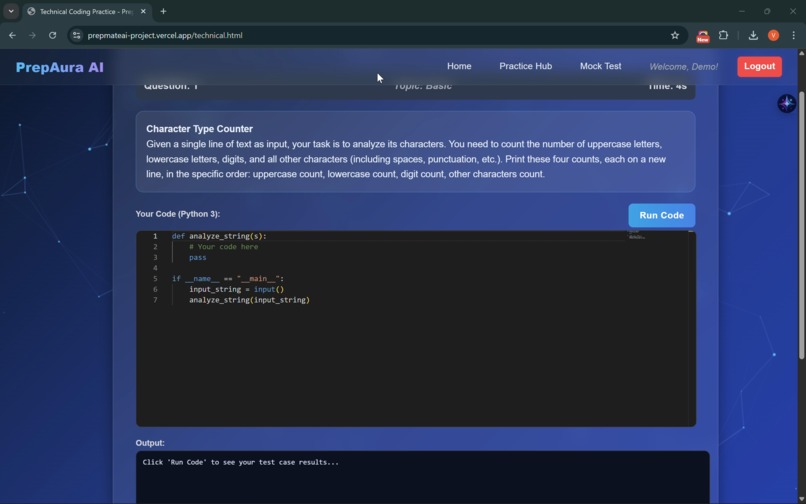Open the Practice Hub nav link

tap(525, 66)
